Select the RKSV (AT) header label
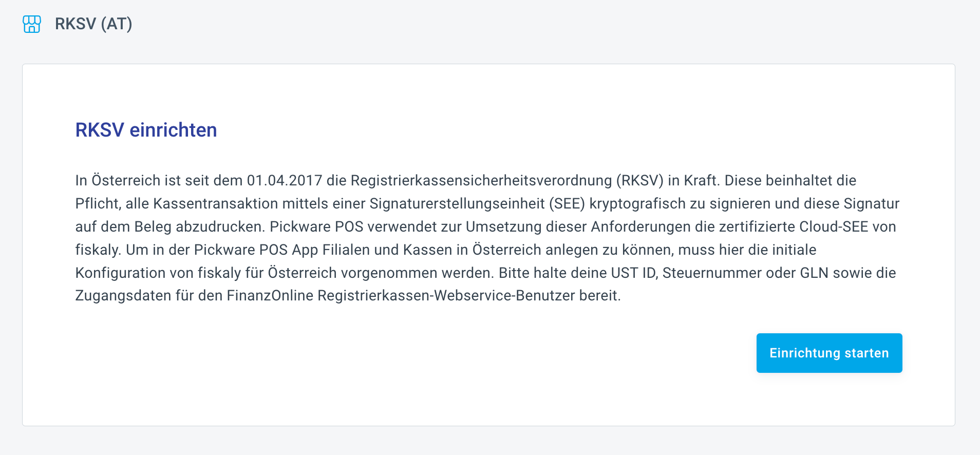This screenshot has height=455, width=980. 93,24
